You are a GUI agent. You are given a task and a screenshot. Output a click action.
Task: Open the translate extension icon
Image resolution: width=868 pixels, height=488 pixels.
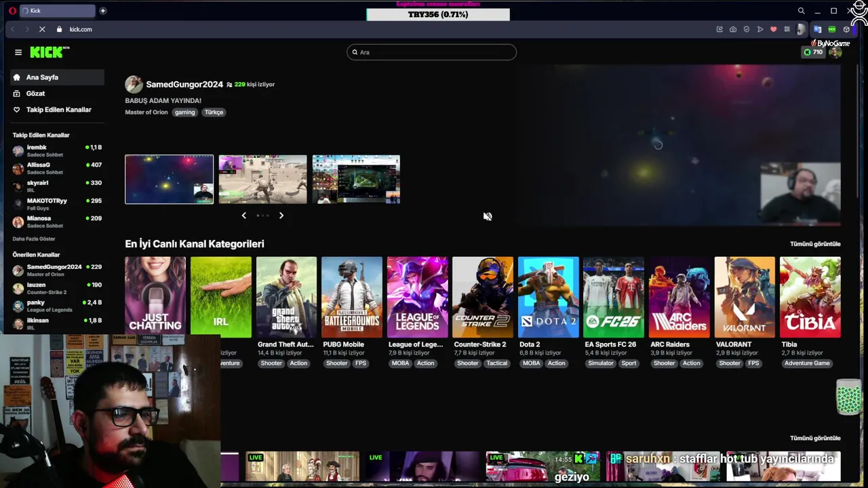[817, 29]
